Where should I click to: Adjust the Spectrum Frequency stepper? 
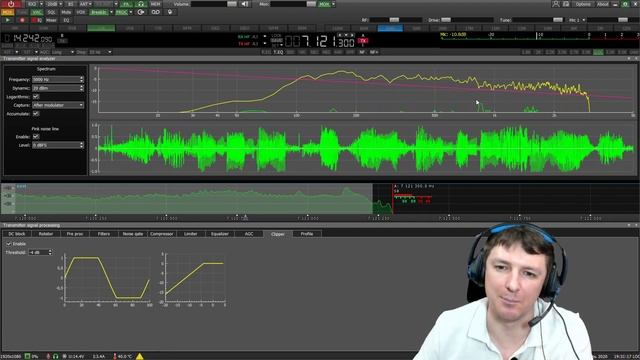coord(82,79)
